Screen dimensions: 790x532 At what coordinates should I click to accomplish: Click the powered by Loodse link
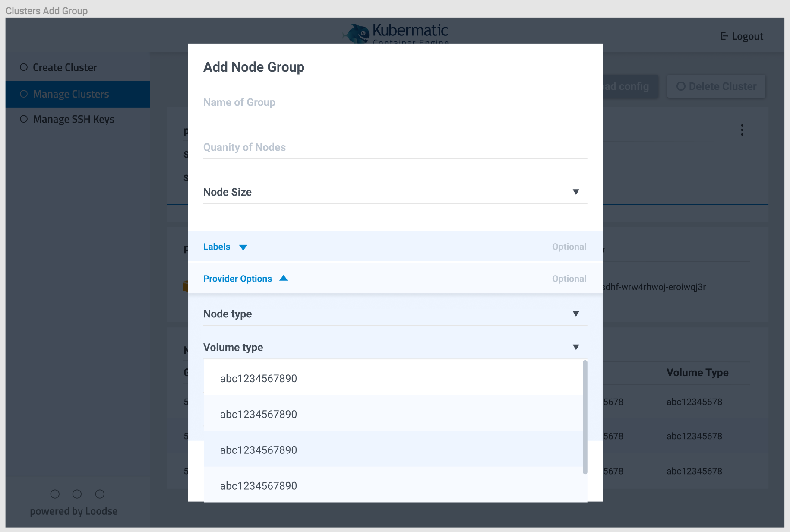pos(73,511)
